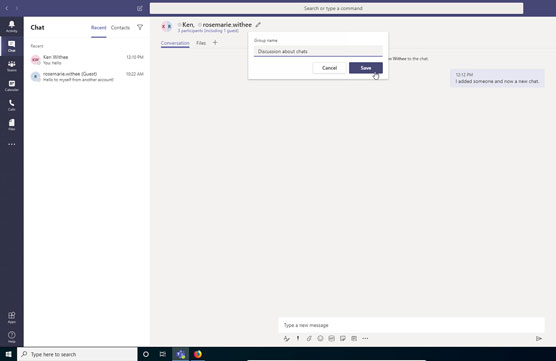Click the Group name input field
This screenshot has height=361, width=556.
click(318, 51)
